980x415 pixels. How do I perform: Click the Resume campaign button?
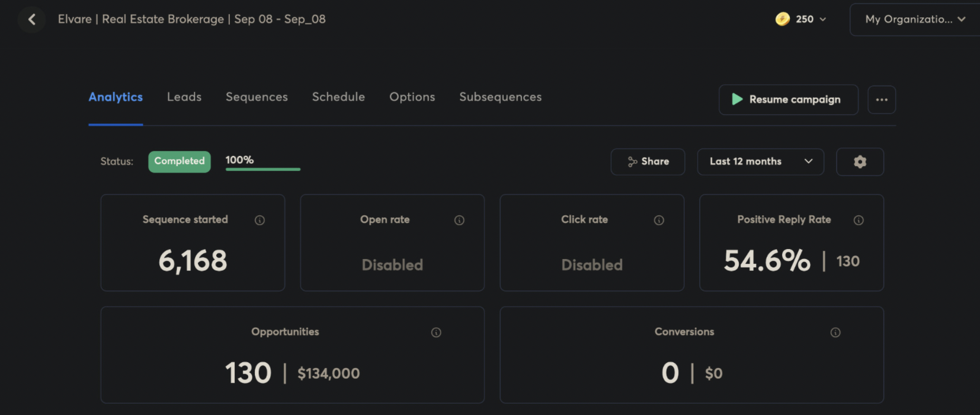[789, 100]
